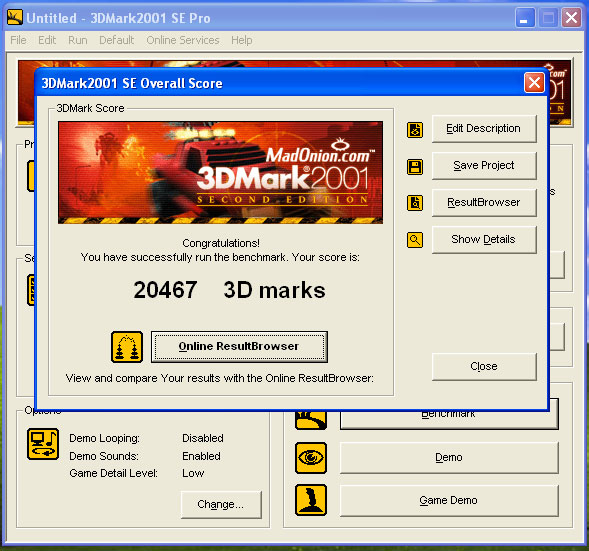Image resolution: width=589 pixels, height=551 pixels.
Task: Click the Edit Description notepad icon
Action: 415,130
